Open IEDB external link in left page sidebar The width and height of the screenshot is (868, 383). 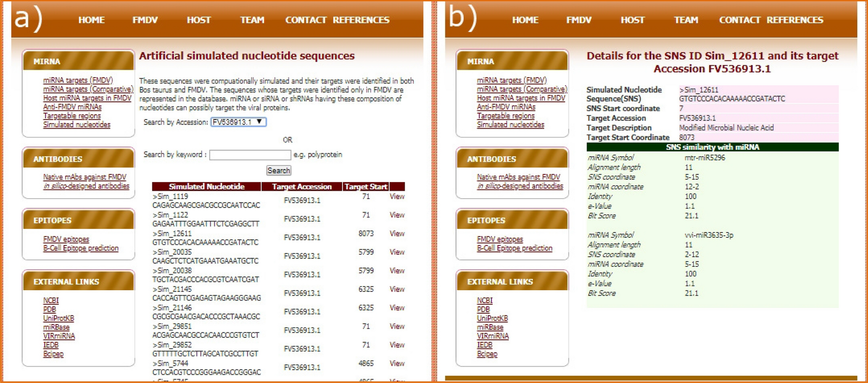51,345
